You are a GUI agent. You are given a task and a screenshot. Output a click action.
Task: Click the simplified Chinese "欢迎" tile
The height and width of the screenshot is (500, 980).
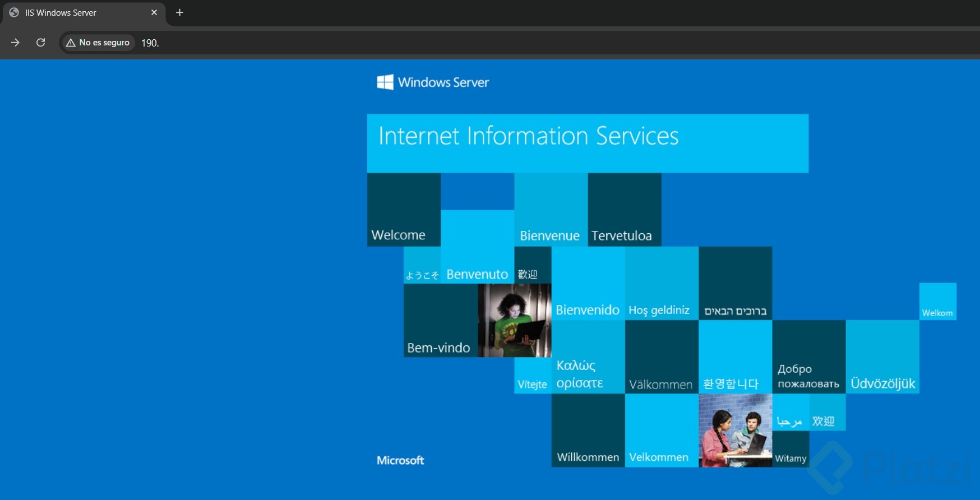(828, 412)
